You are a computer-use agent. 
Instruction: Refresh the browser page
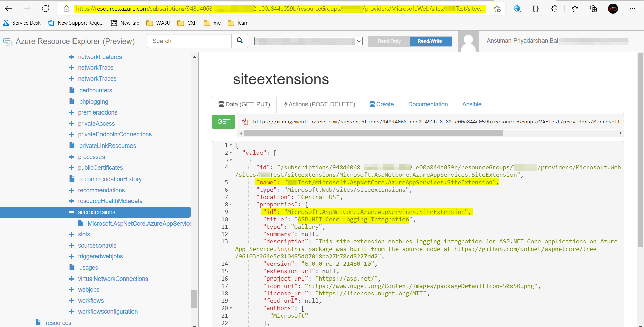click(x=46, y=9)
